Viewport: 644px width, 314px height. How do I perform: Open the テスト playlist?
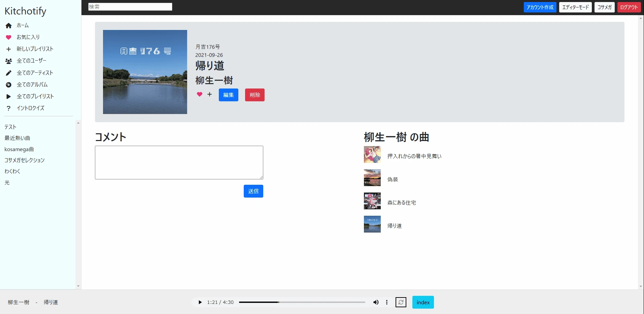pyautogui.click(x=10, y=127)
